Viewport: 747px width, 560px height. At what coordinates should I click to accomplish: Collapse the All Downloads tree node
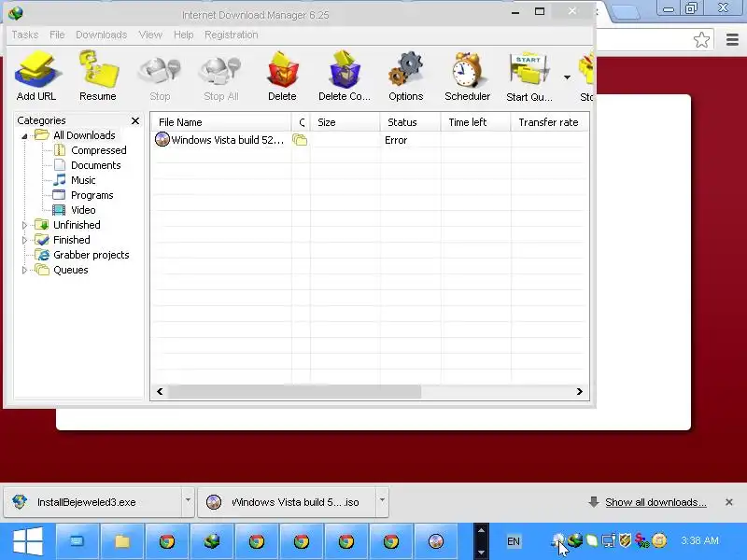click(x=24, y=136)
